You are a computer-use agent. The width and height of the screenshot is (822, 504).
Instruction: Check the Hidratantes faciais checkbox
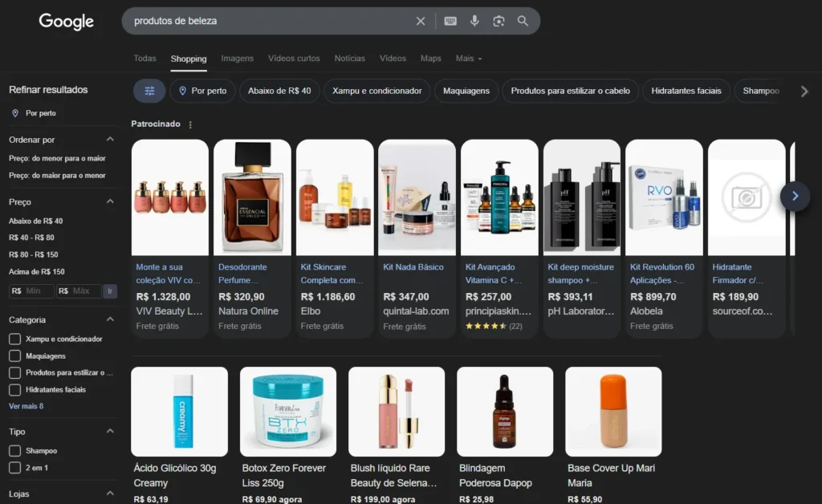[14, 390]
